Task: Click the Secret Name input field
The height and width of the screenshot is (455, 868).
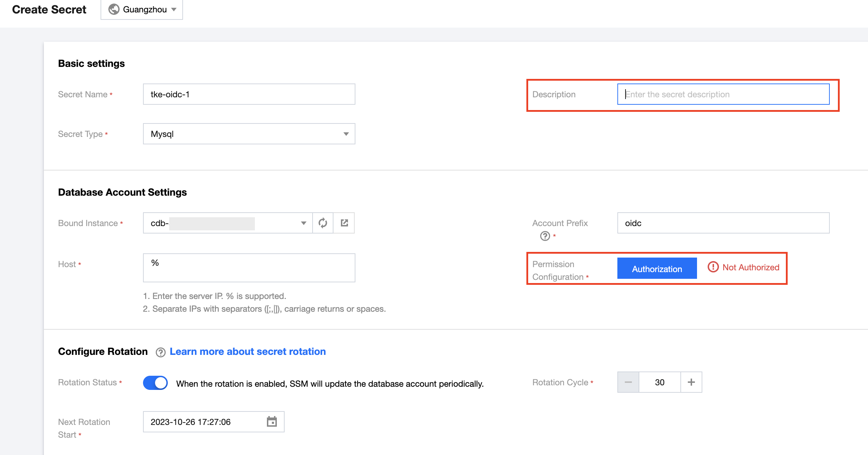Action: pos(249,94)
